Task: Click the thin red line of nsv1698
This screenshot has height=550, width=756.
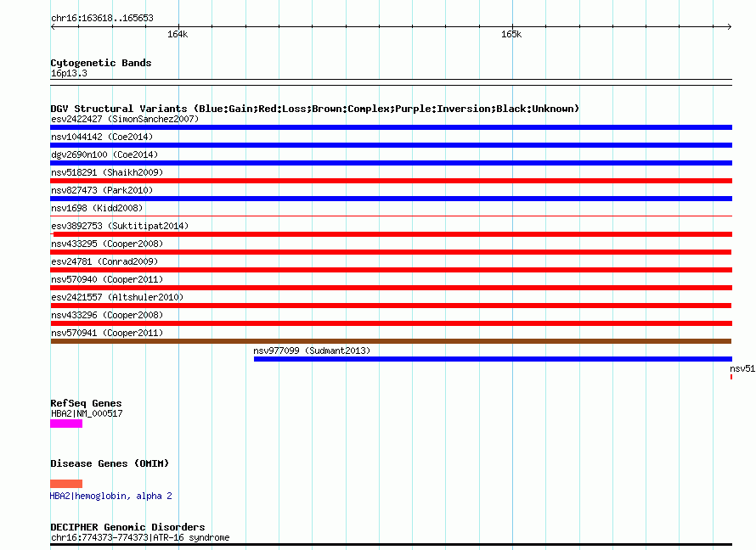Action: 391,216
